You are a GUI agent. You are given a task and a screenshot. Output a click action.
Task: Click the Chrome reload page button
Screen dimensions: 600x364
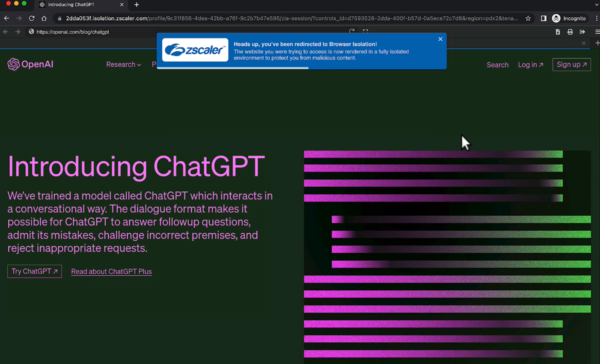(31, 18)
